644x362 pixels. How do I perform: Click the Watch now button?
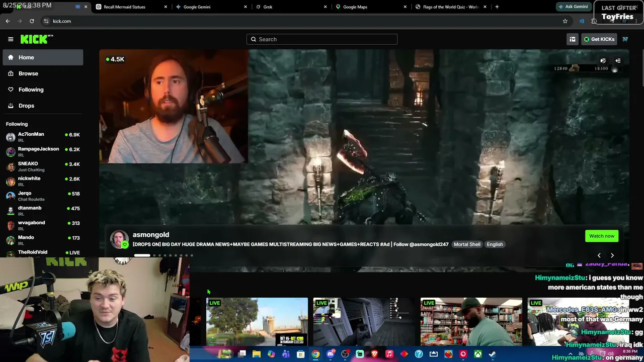click(x=602, y=236)
